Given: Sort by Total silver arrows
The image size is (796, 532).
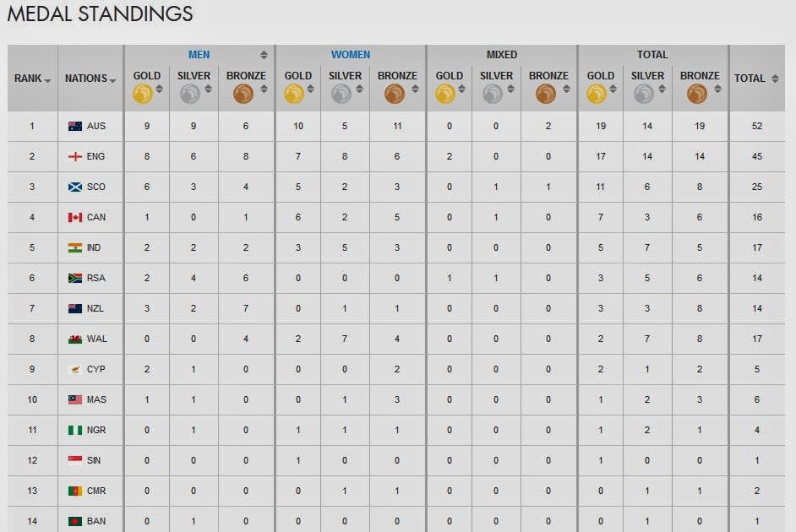Looking at the screenshot, I should tap(662, 90).
